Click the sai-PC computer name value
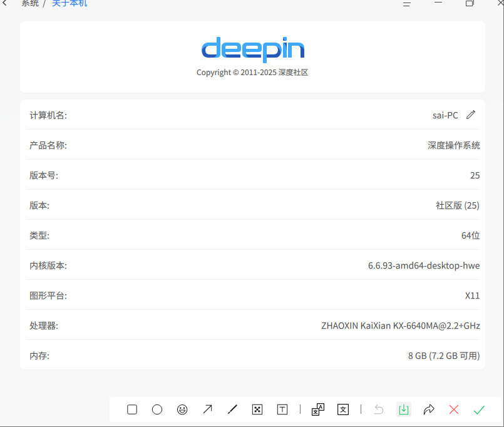504x427 pixels. [x=445, y=115]
